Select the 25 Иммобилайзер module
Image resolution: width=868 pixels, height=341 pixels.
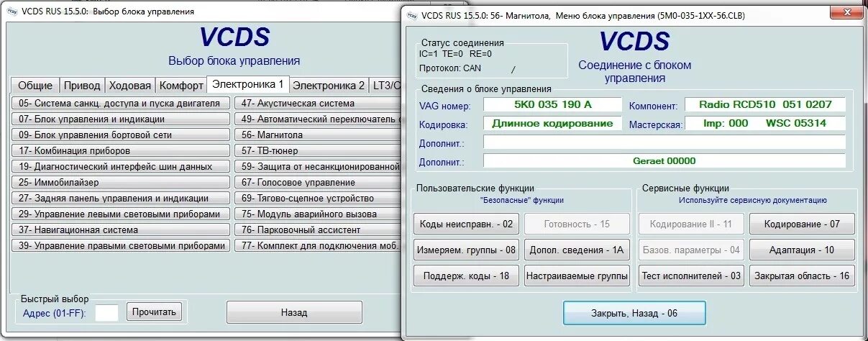click(121, 182)
